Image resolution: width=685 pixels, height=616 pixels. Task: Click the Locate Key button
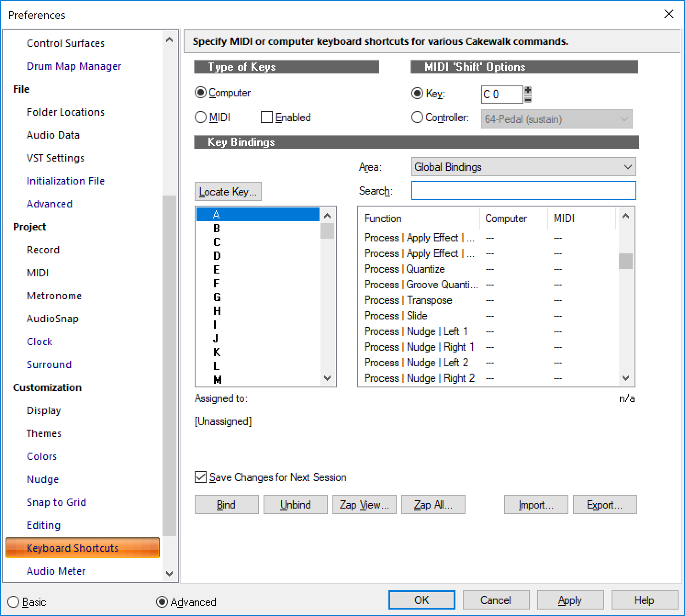pos(228,192)
